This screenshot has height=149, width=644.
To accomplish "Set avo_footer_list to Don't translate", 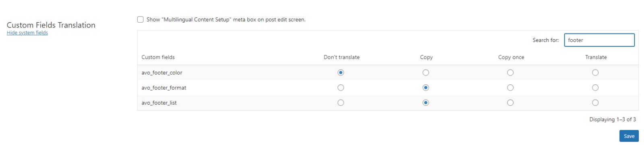I will 341,103.
